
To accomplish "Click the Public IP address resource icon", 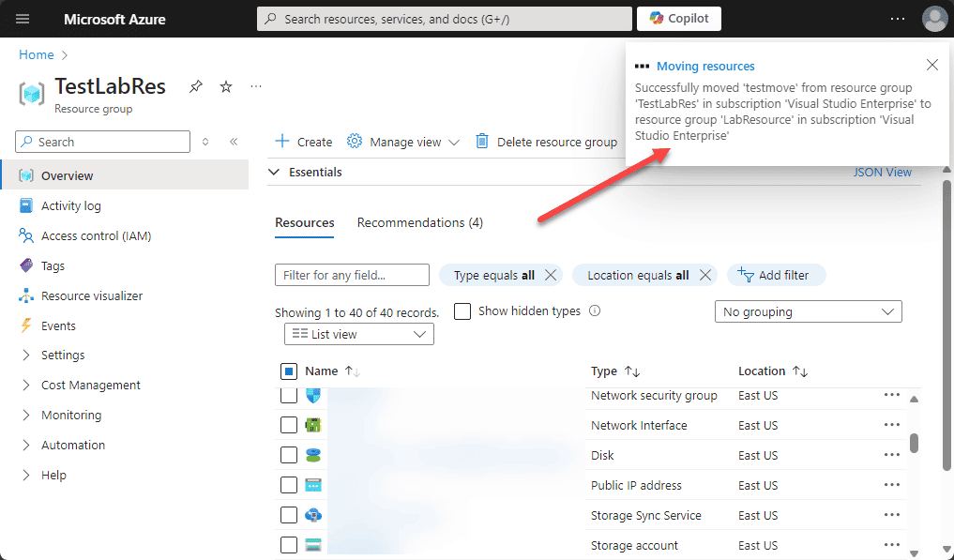I will point(312,485).
